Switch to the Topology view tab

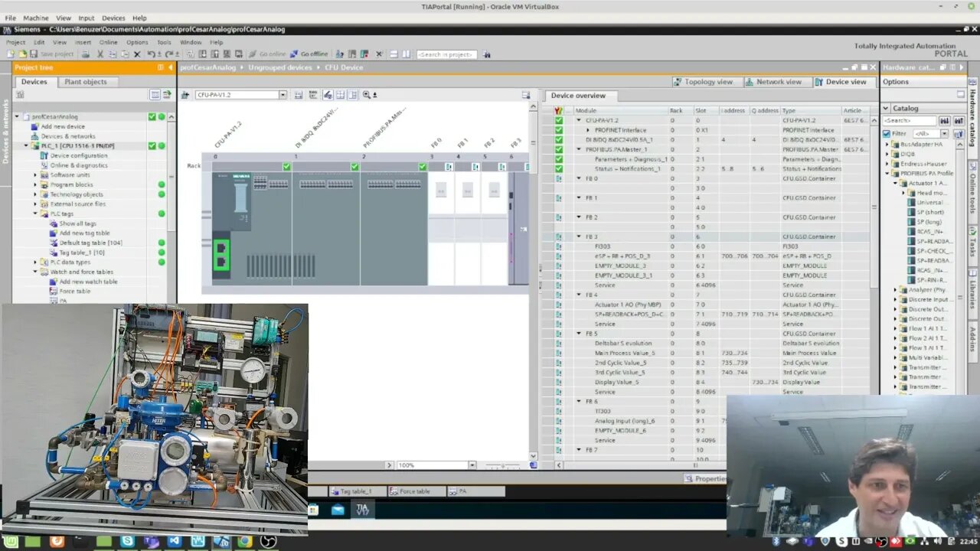pyautogui.click(x=703, y=82)
